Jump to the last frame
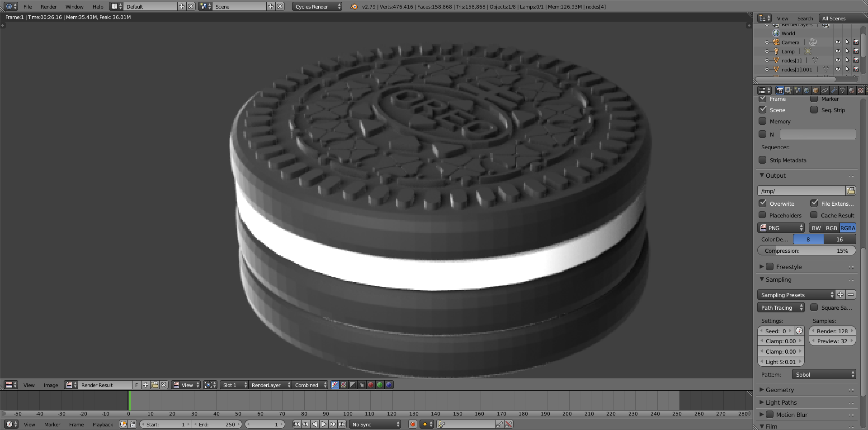Image resolution: width=868 pixels, height=430 pixels. [x=342, y=424]
